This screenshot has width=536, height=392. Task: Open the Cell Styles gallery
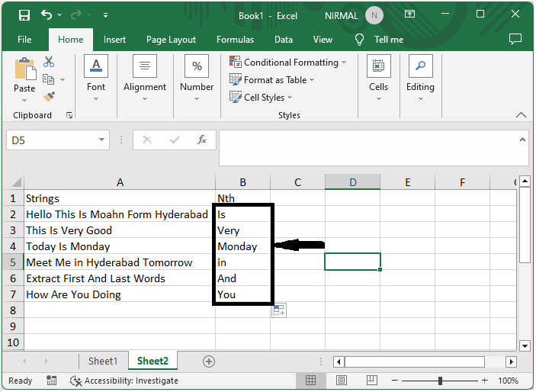261,97
